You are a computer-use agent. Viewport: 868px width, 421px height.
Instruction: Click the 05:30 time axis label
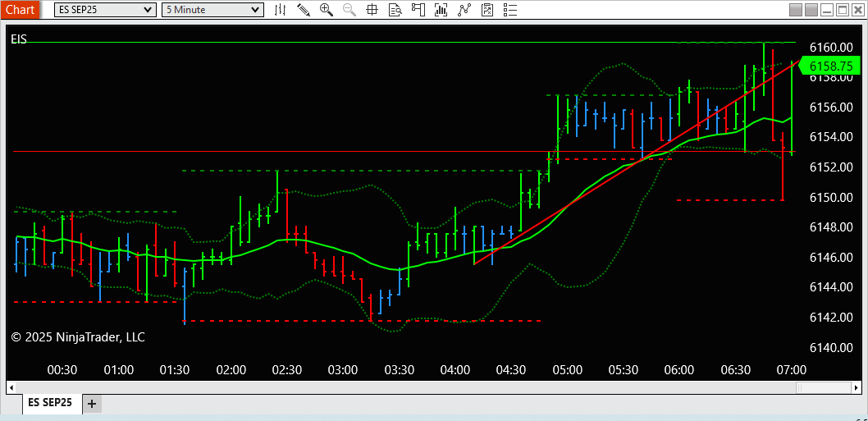624,369
